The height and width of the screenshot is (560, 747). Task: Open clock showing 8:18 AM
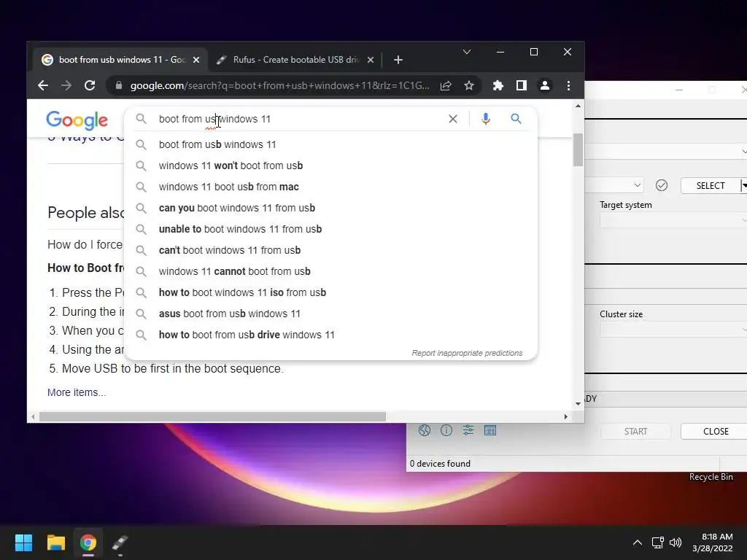[713, 542]
